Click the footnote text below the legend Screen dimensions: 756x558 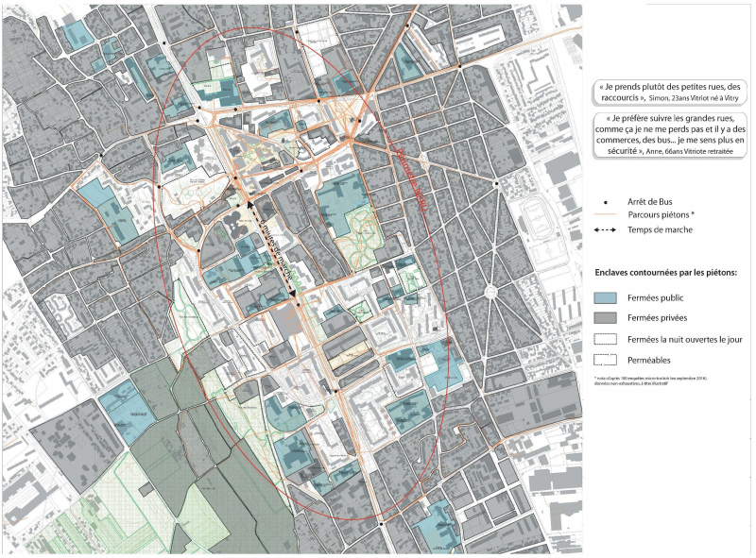(x=652, y=380)
